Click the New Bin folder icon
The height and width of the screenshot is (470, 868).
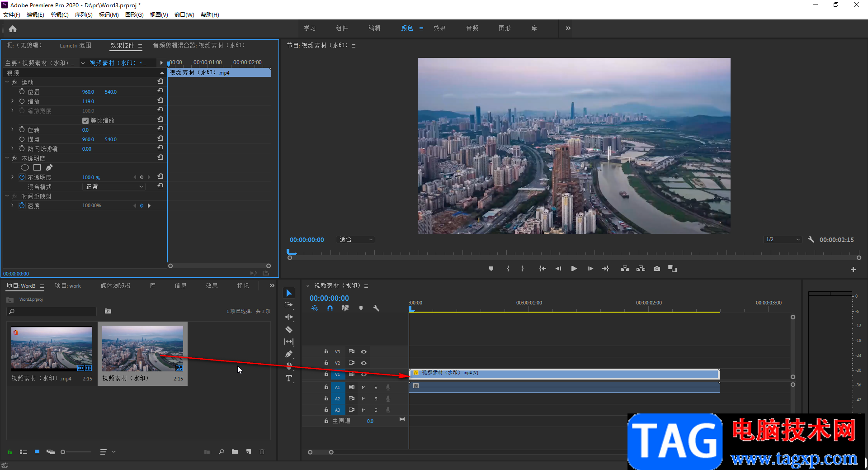(235, 451)
